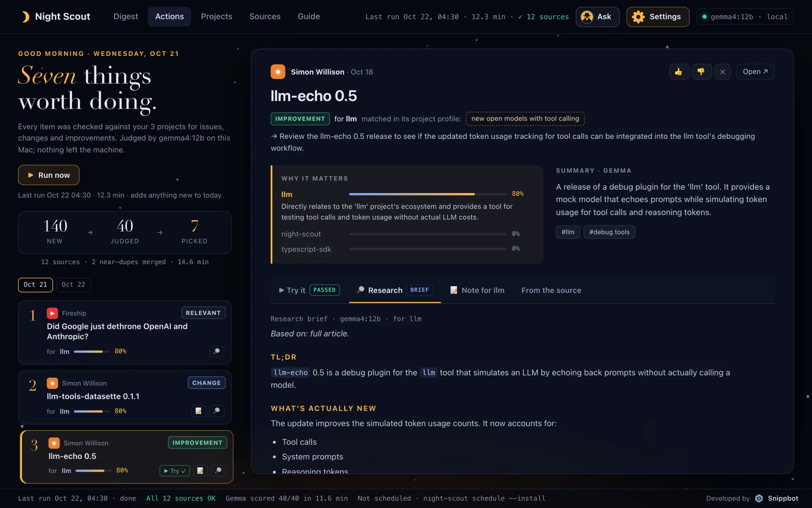Click the llm 80% relevance bar in Why It Matters

[x=428, y=194]
